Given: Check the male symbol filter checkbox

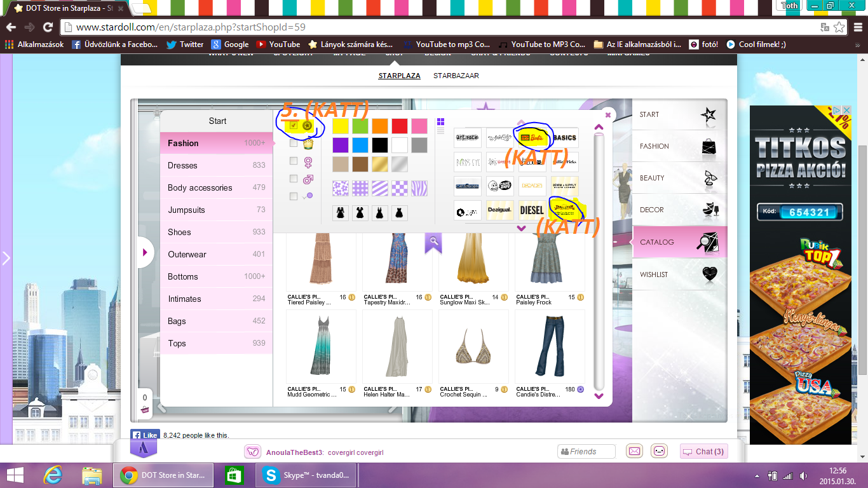Looking at the screenshot, I should [x=294, y=179].
